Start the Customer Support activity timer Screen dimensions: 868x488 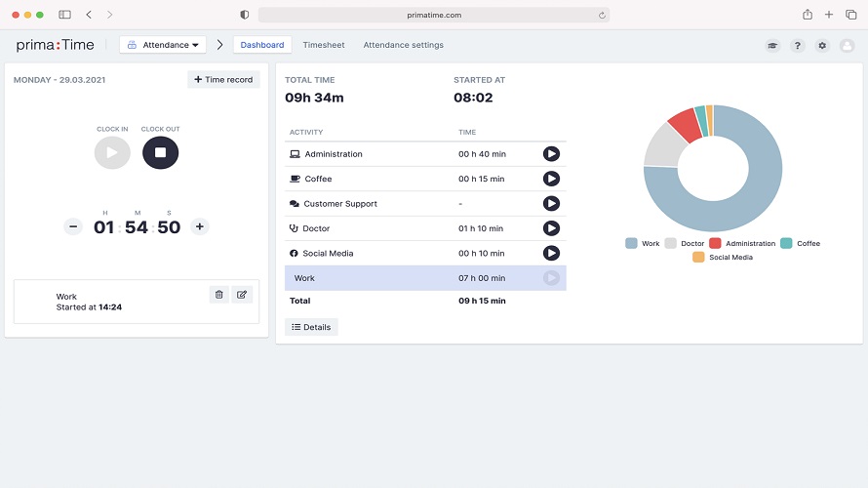click(x=551, y=204)
